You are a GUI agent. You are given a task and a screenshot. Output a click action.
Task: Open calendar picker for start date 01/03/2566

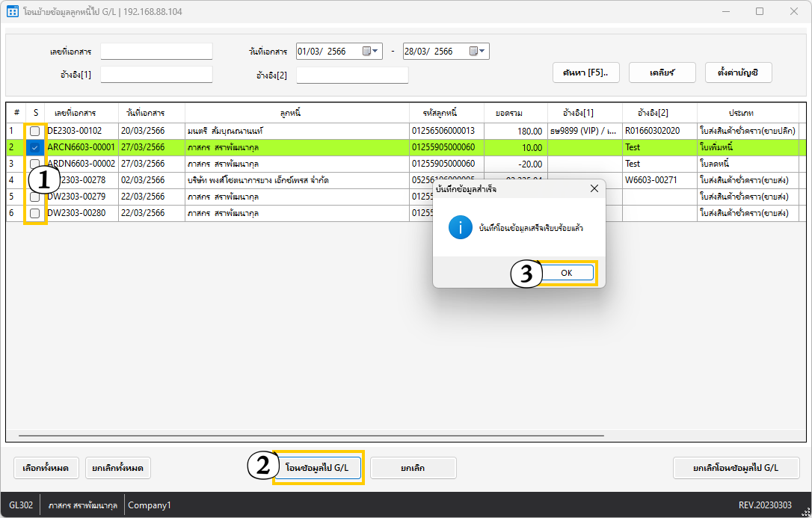pos(366,52)
